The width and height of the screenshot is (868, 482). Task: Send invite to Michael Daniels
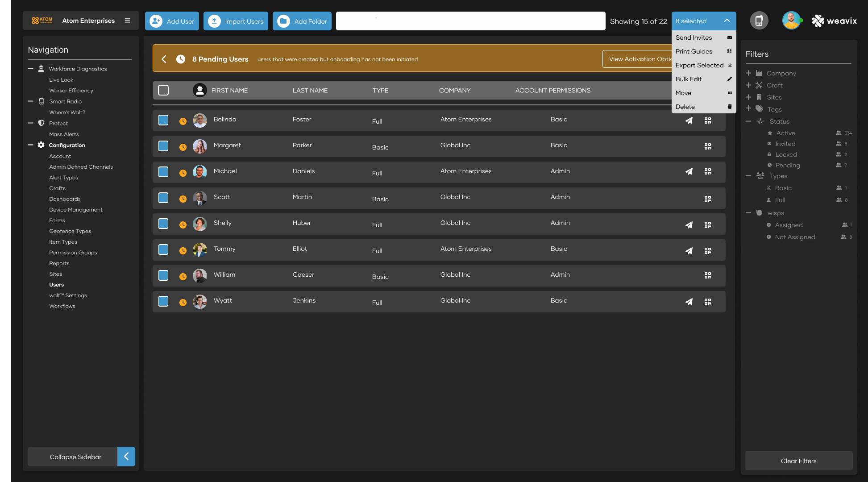point(689,171)
